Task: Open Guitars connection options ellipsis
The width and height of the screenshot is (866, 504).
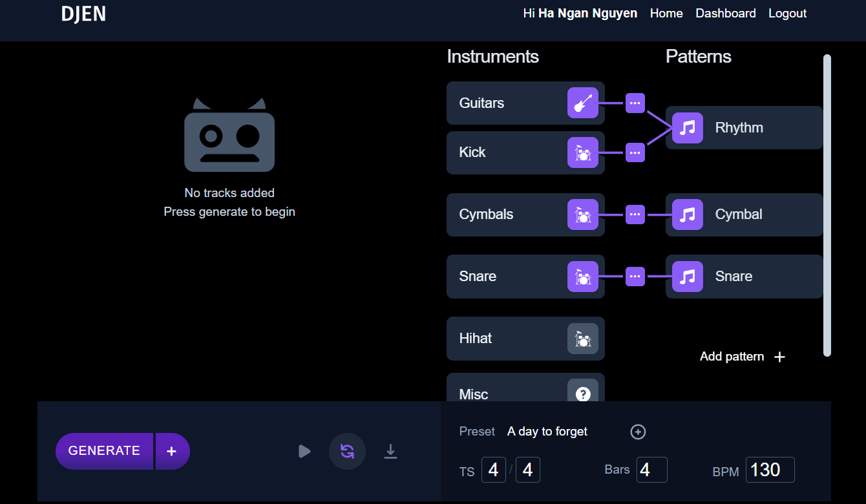Action: click(635, 103)
